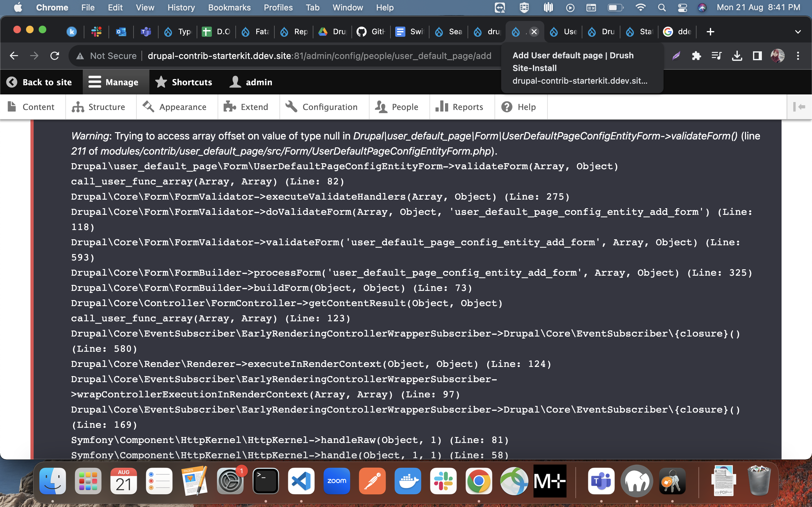Image resolution: width=812 pixels, height=507 pixels.
Task: Reload the page with the refresh icon
Action: 55,56
